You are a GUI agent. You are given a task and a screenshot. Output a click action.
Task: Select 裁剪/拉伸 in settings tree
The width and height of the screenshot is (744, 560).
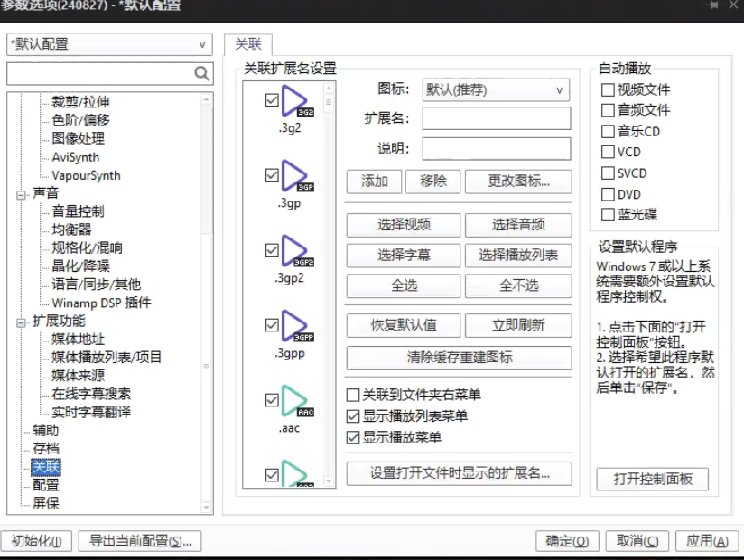pyautogui.click(x=80, y=101)
